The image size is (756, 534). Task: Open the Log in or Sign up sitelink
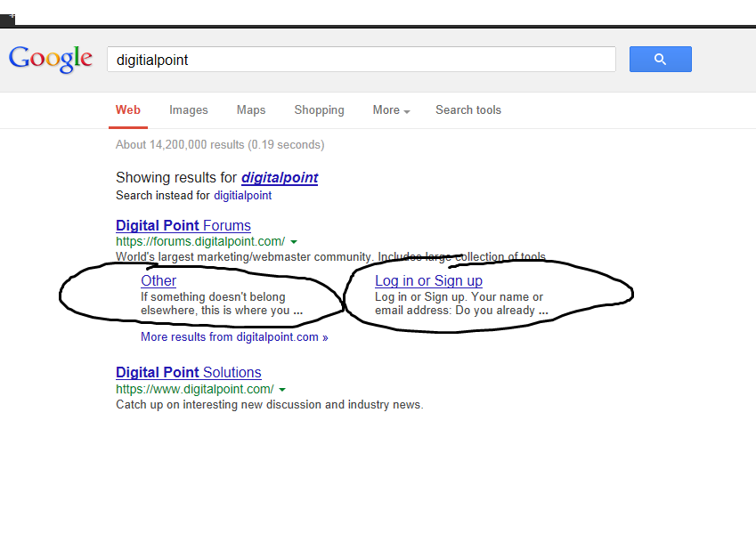(x=428, y=280)
